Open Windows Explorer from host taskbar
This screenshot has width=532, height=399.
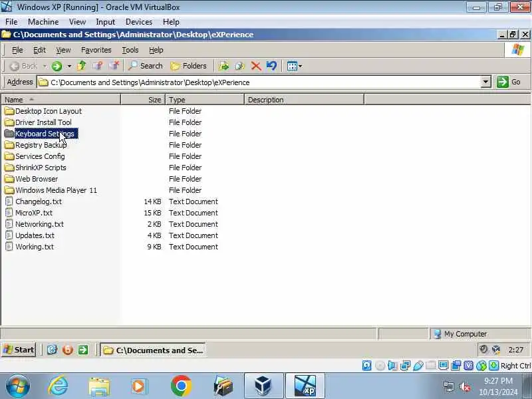click(99, 386)
